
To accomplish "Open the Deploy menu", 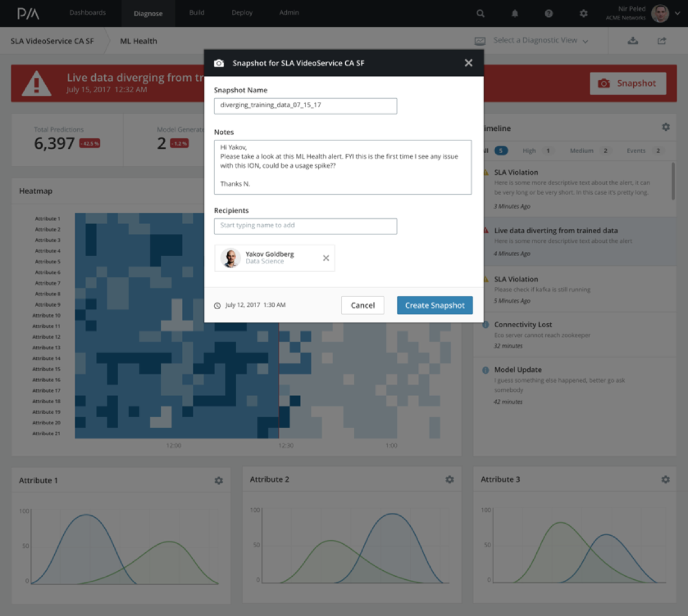I will 242,12.
